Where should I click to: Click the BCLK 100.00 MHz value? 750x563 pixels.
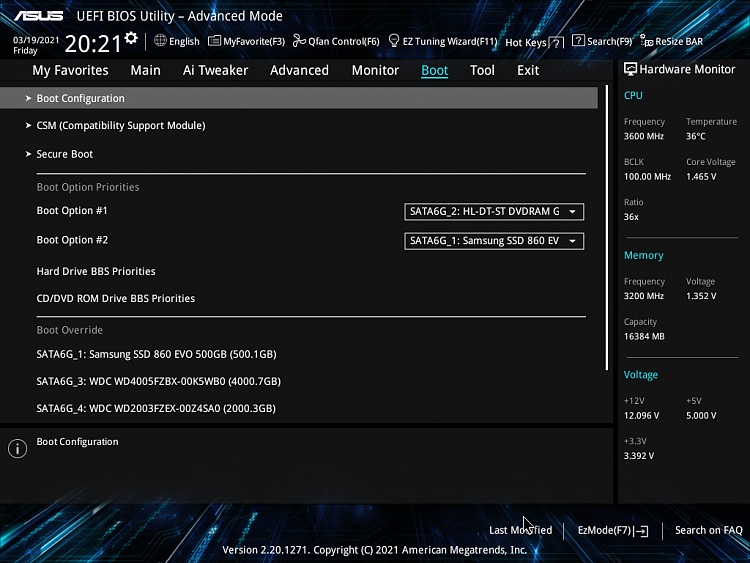647,177
